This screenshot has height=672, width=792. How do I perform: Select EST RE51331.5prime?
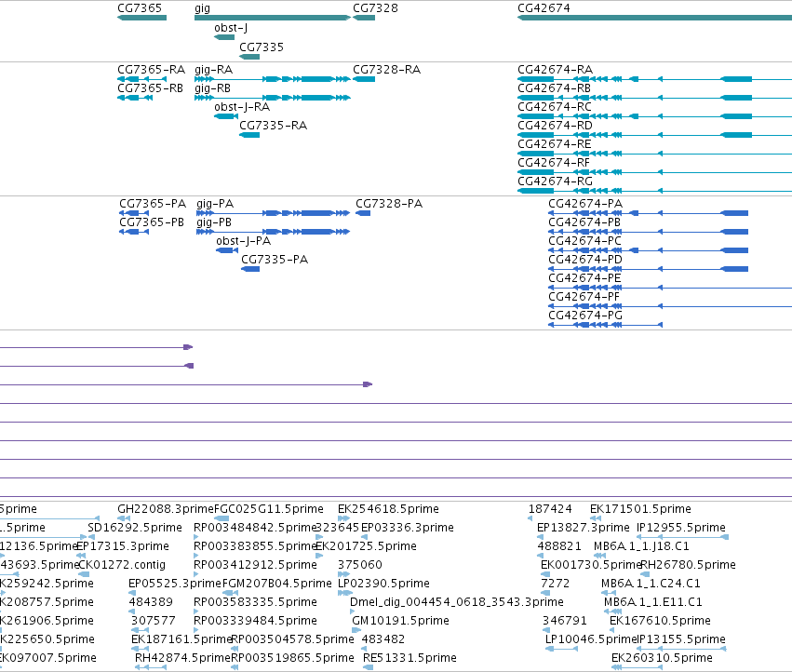369,667
